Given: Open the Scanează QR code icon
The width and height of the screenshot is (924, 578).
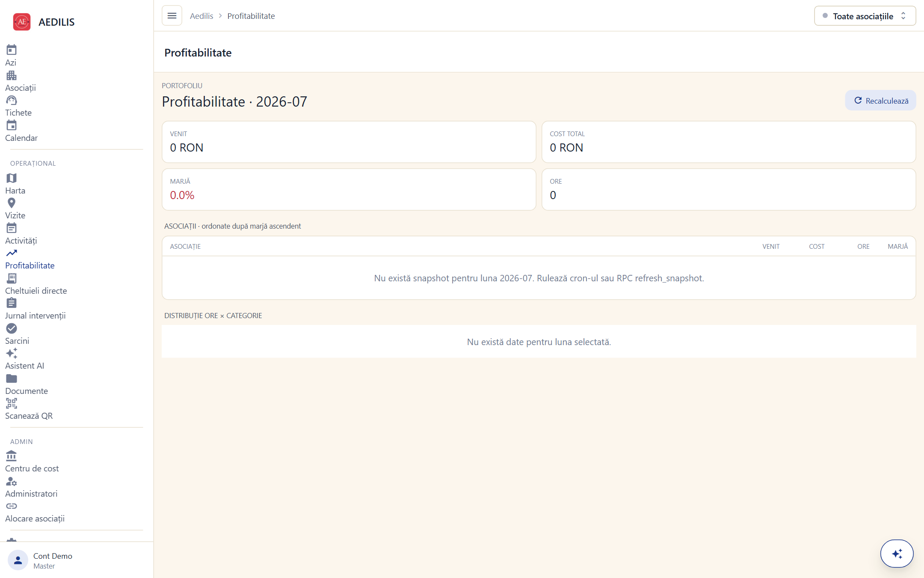Looking at the screenshot, I should click(x=12, y=403).
